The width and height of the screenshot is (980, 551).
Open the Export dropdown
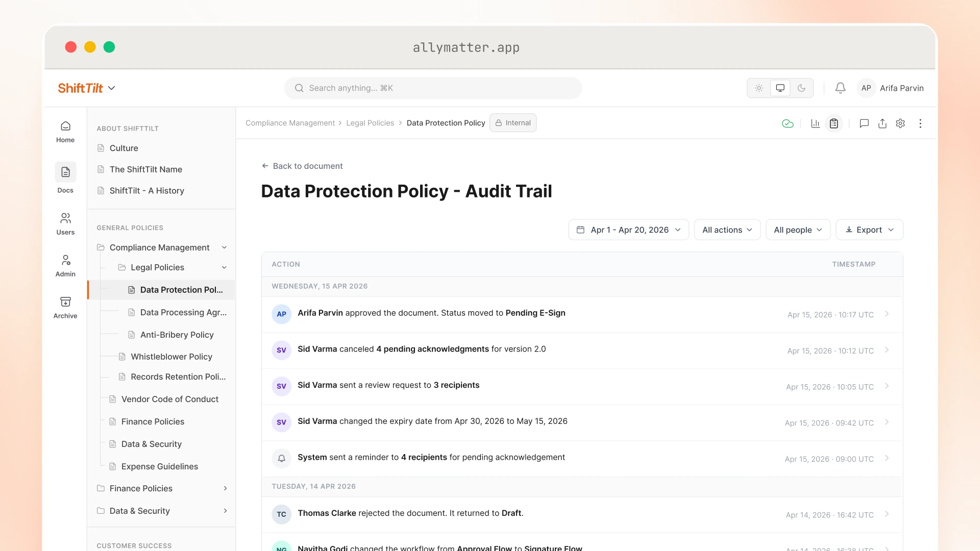pos(869,230)
